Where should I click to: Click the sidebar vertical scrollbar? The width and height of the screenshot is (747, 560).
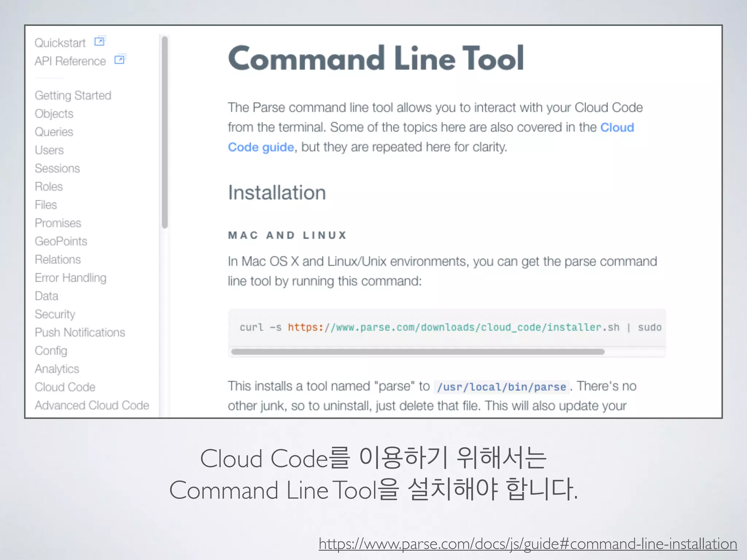pos(165,132)
